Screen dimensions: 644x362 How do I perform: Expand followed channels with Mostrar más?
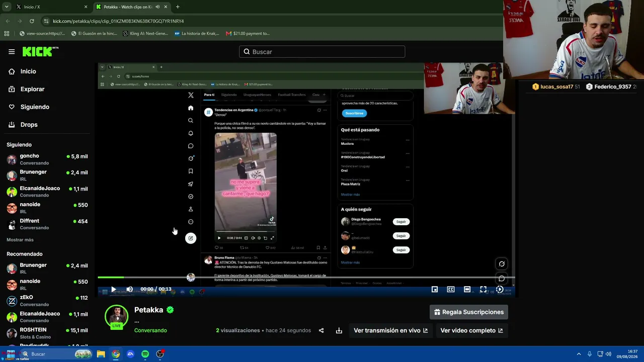[20, 240]
